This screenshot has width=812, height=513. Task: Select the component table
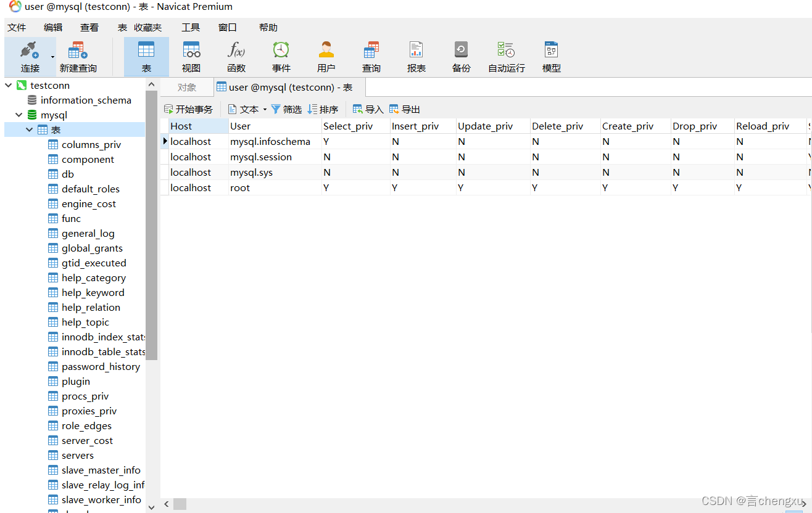click(88, 159)
